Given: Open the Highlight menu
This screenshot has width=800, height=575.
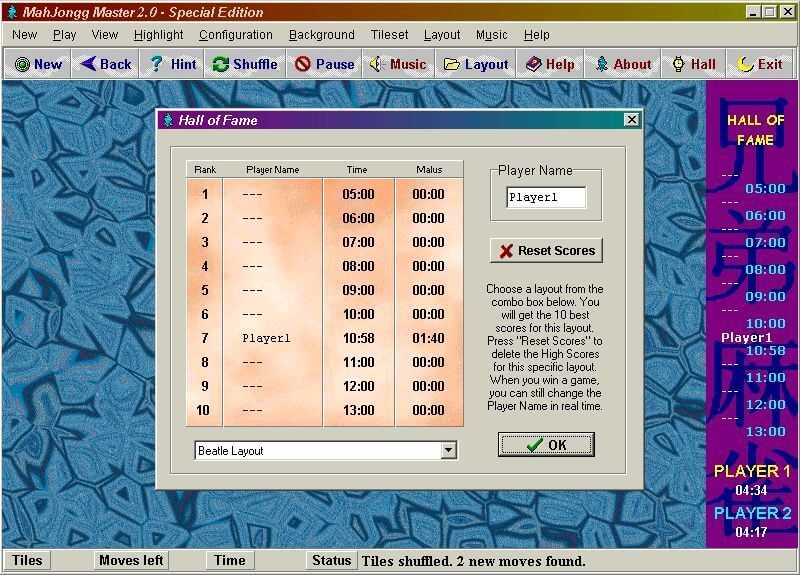Looking at the screenshot, I should coord(158,35).
